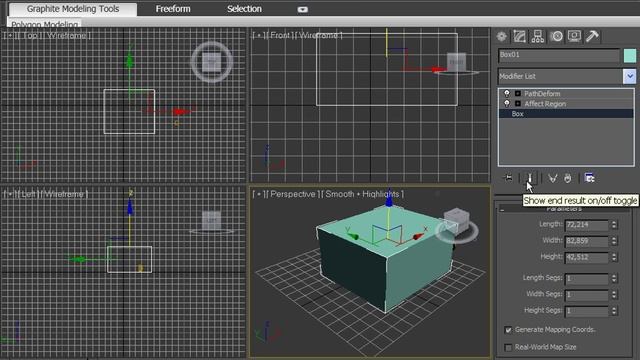This screenshot has width=640, height=360.
Task: Select PathDeform in modifier stack
Action: coord(542,93)
